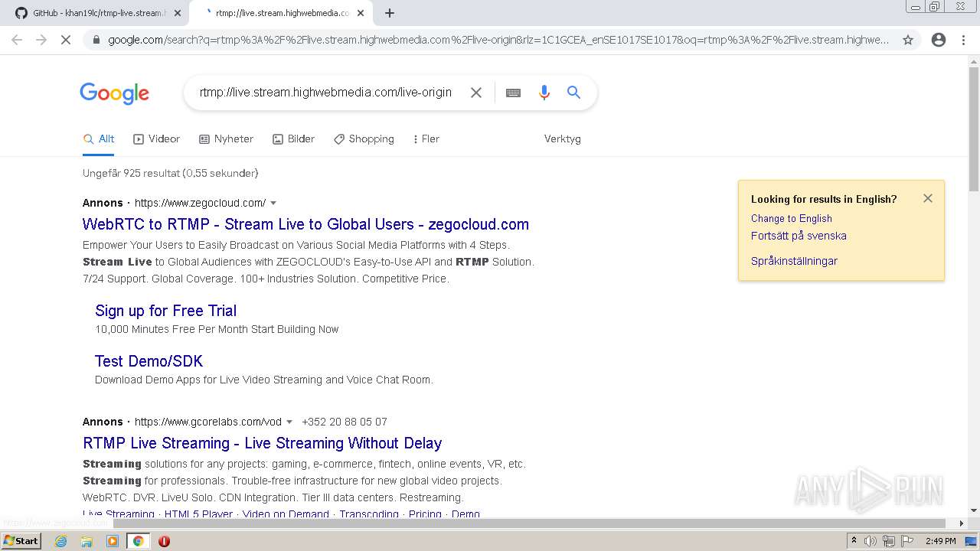Open Chrome three-dot menu
This screenshot has height=551, width=980.
click(963, 40)
